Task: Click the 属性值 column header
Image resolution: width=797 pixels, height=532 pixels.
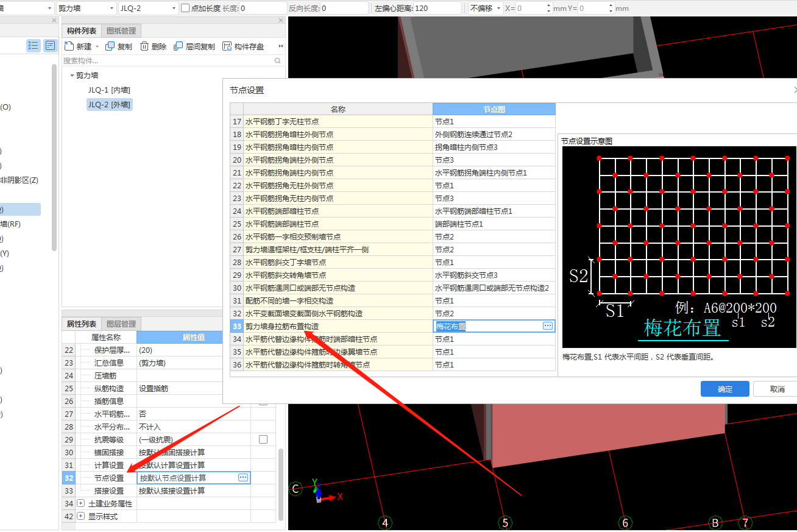Action: (194, 337)
